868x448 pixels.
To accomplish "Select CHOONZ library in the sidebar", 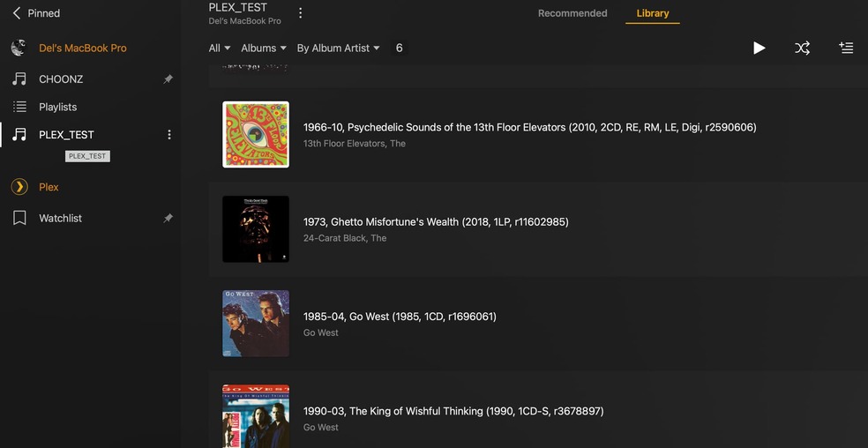I will pyautogui.click(x=61, y=79).
